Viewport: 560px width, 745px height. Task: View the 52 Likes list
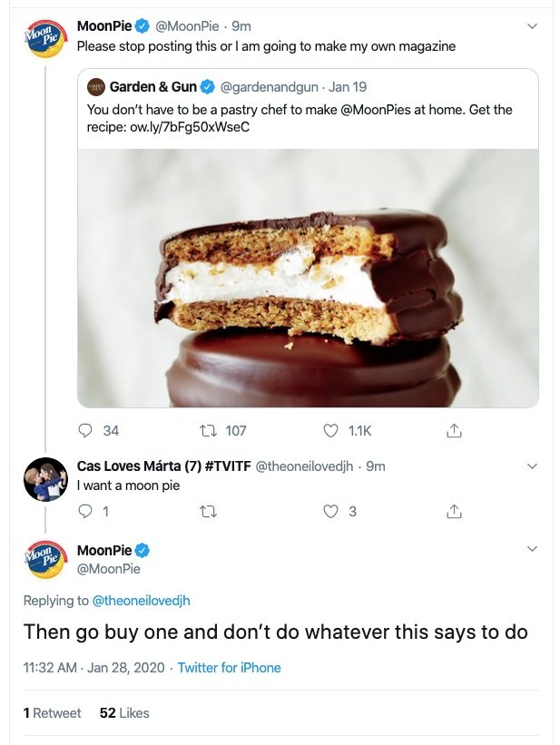point(124,712)
